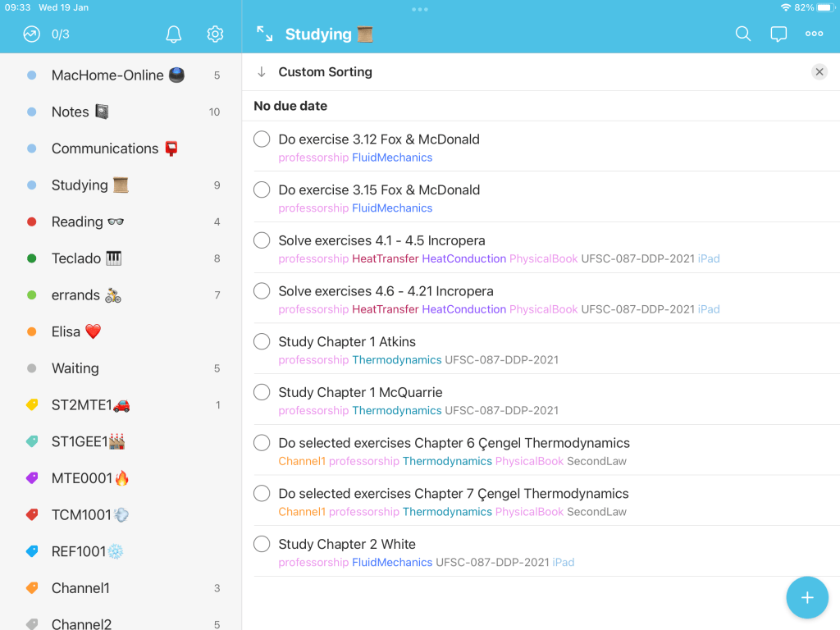Viewport: 840px width, 630px height.
Task: Dismiss the sorting bar with the X
Action: point(819,72)
